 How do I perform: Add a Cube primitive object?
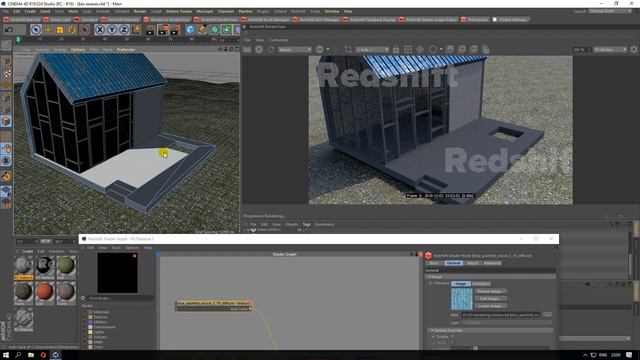(190, 29)
